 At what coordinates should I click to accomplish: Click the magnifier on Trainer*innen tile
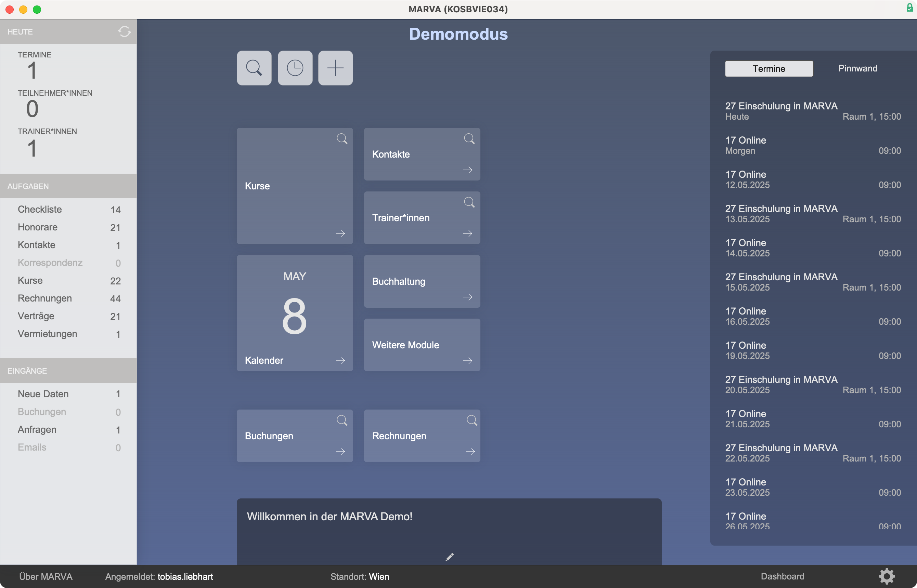469,202
